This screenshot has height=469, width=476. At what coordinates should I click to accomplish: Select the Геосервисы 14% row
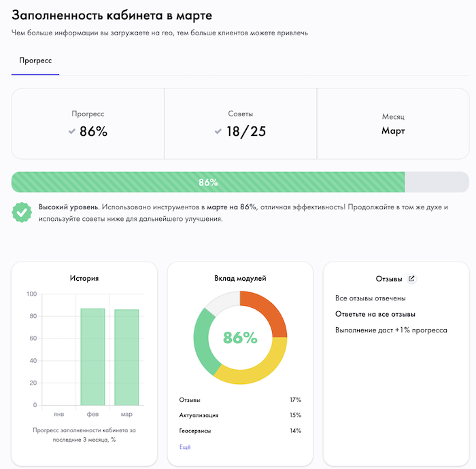point(240,431)
